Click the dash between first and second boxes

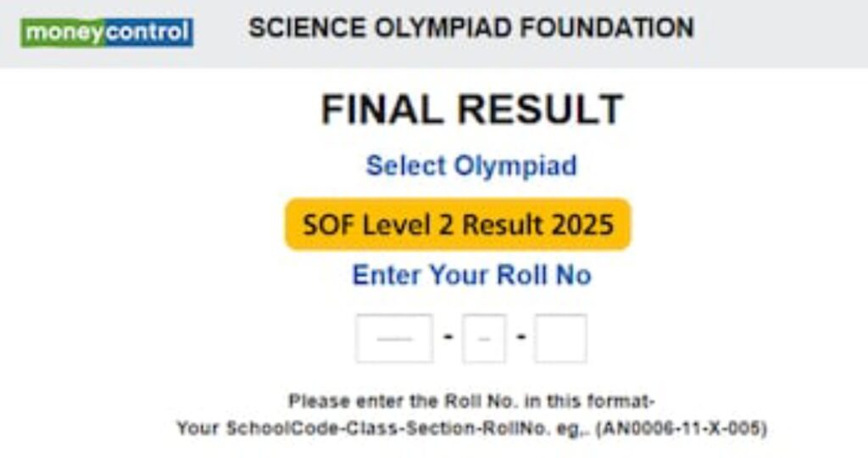coord(448,338)
